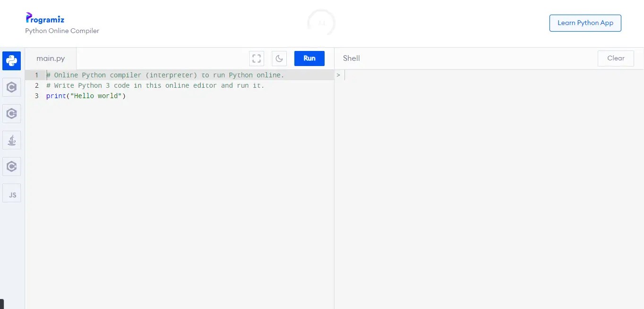Image resolution: width=644 pixels, height=309 pixels.
Task: Switch to C compiler icon directly below Python
Action: tap(12, 87)
